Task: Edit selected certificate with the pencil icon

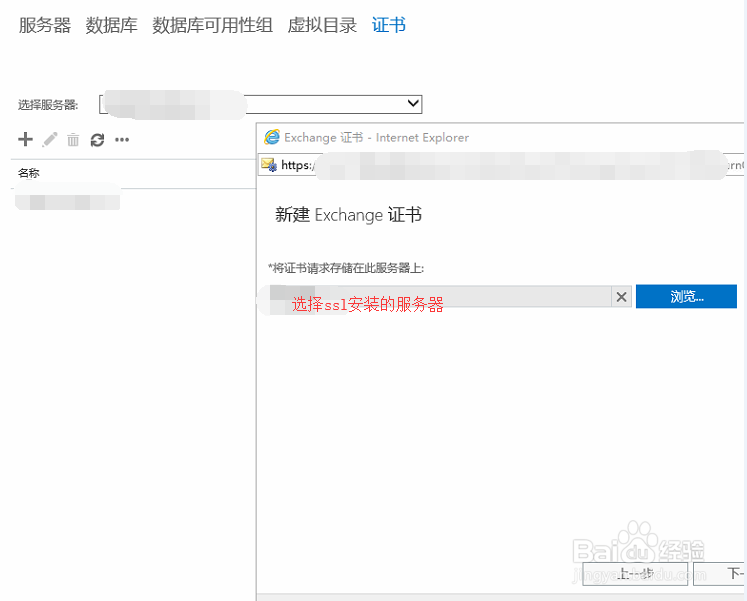Action: point(50,140)
